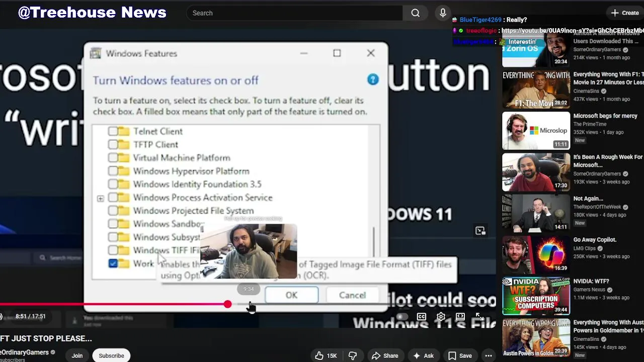Open the three-dot more actions menu
Viewport: 644px width, 362px height.
(489, 355)
